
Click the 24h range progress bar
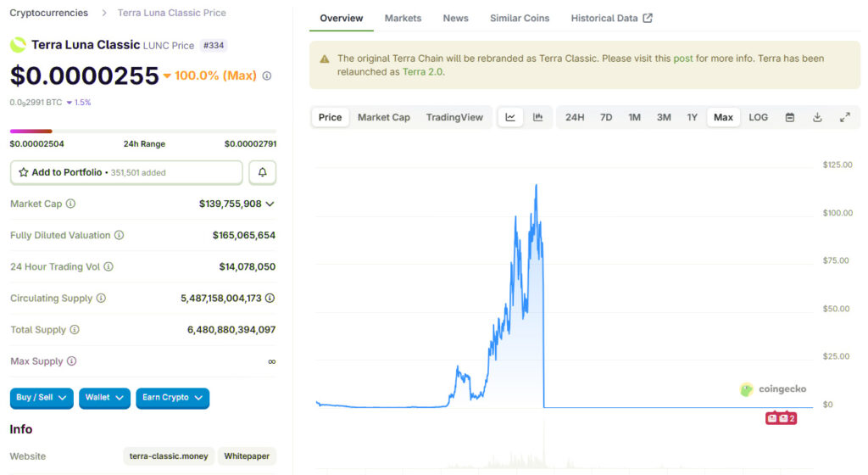pyautogui.click(x=142, y=131)
